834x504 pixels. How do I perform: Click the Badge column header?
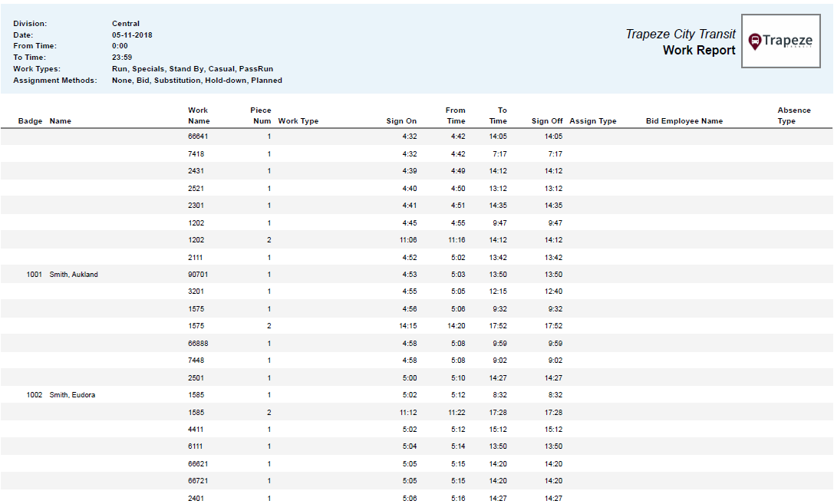[x=31, y=121]
